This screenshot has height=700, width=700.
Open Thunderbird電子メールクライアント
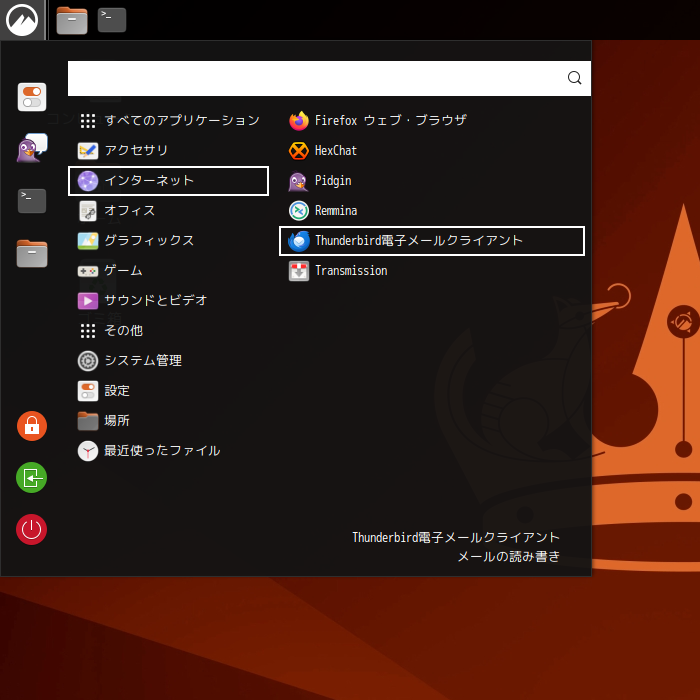click(x=432, y=241)
